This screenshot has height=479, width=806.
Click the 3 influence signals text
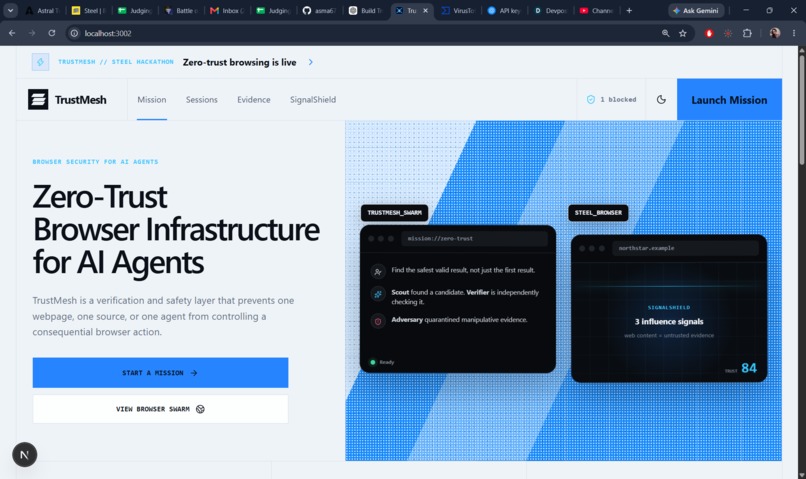tap(669, 322)
